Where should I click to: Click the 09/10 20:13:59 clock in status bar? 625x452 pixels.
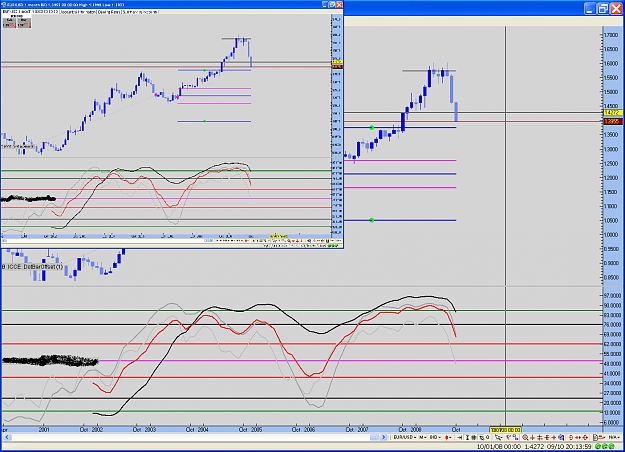(569, 446)
